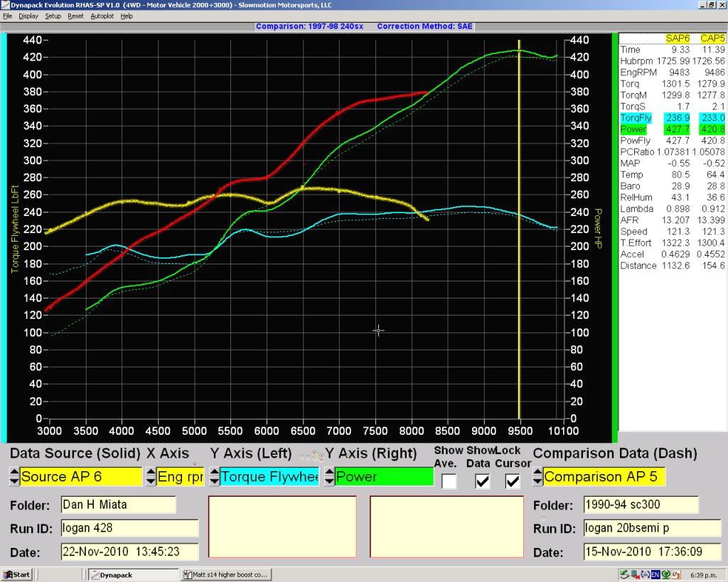Click the Lambda row in data panel
Screen dimensions: 728x582
(673, 209)
